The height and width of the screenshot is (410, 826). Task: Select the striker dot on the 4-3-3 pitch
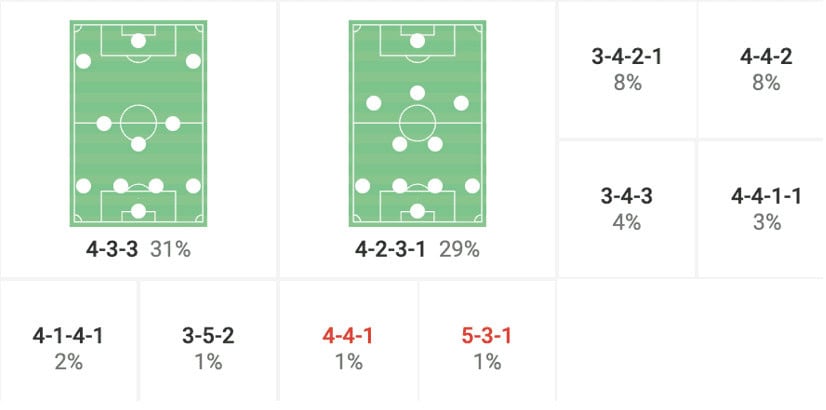click(138, 40)
